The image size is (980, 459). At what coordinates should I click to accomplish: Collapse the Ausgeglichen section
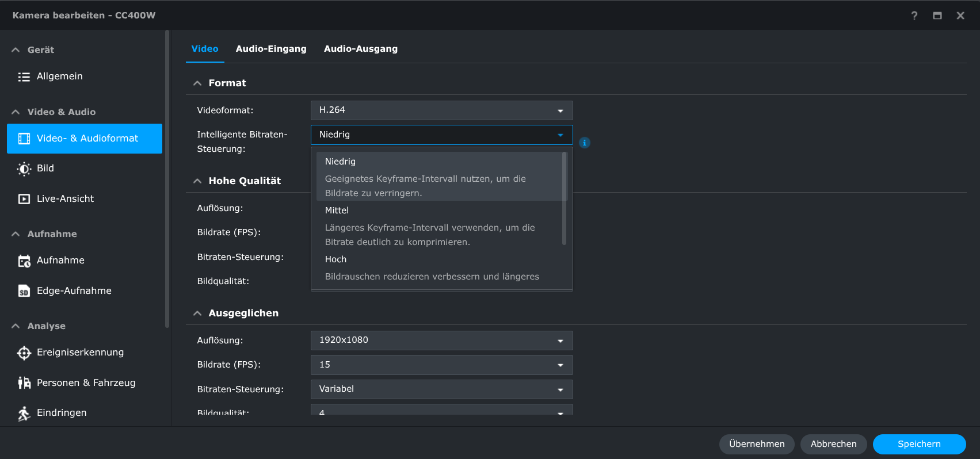pyautogui.click(x=197, y=313)
